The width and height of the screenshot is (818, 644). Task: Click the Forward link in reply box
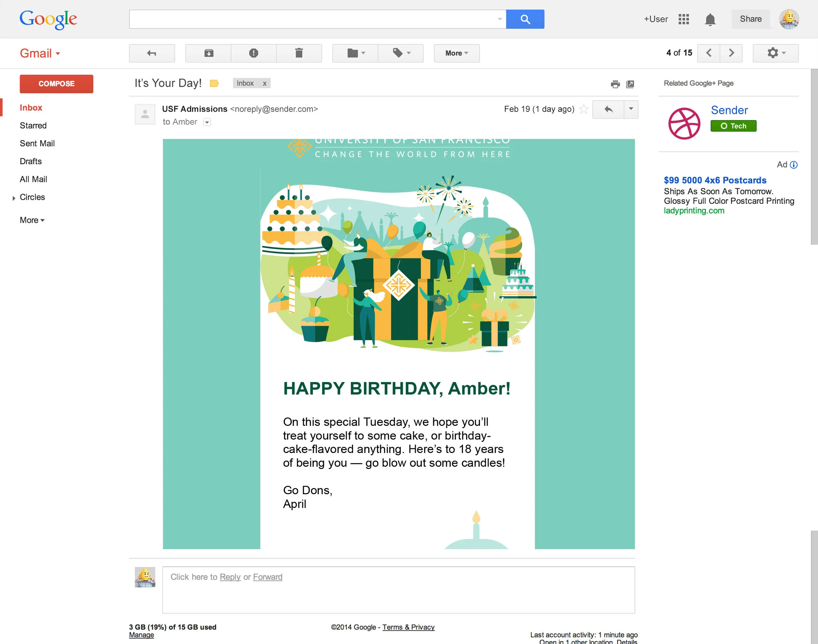267,577
